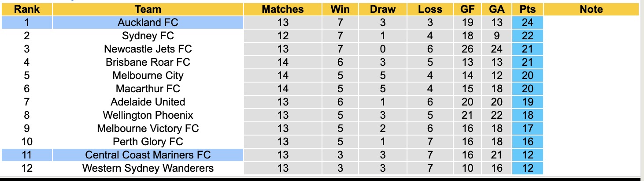Screen dimensions: 644x181
Task: Open Newcastle Jets FC team entry
Action: (x=148, y=49)
